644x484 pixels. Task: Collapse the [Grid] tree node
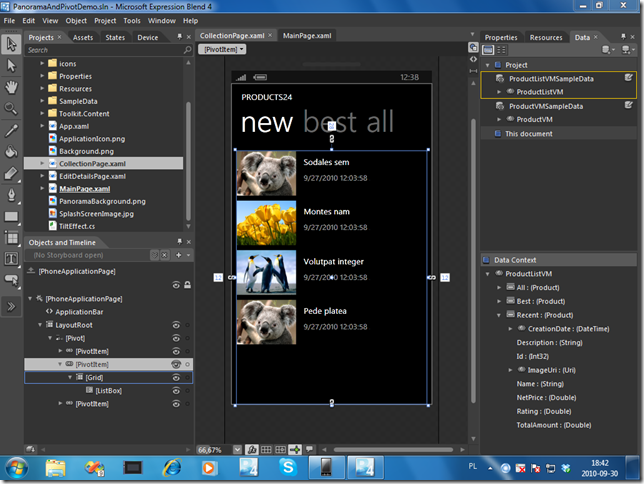click(x=70, y=377)
